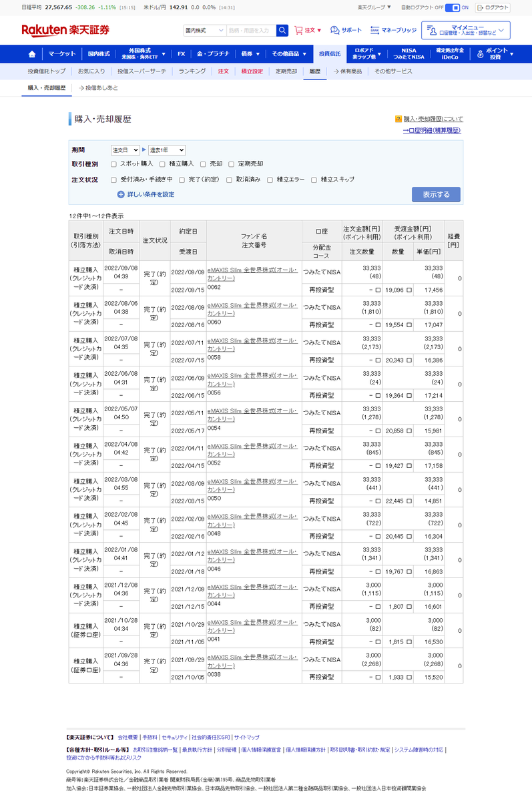The height and width of the screenshot is (801, 532).
Task: Open システム障害時の対応 footer link
Action: tap(419, 750)
